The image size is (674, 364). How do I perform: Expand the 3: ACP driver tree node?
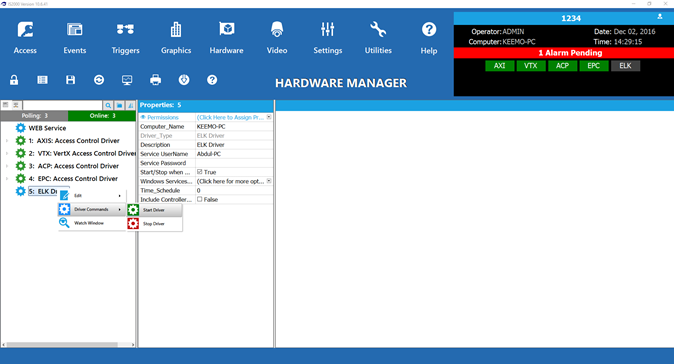click(7, 166)
